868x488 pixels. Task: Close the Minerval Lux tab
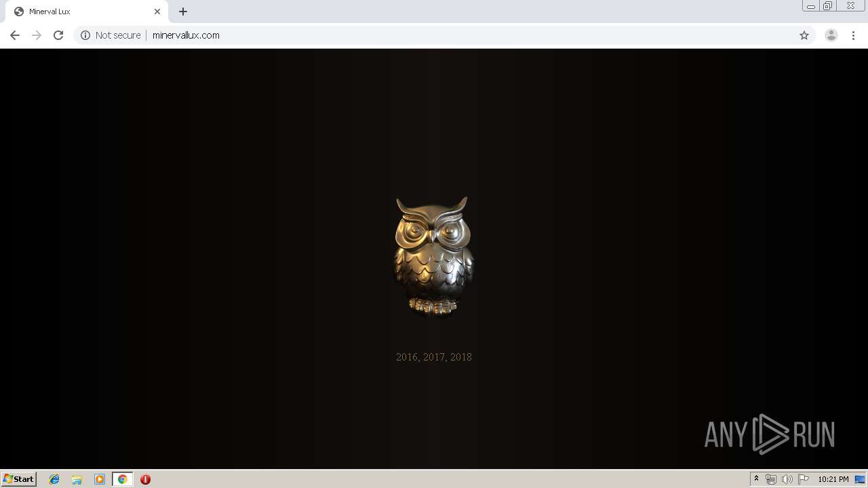pyautogui.click(x=157, y=12)
